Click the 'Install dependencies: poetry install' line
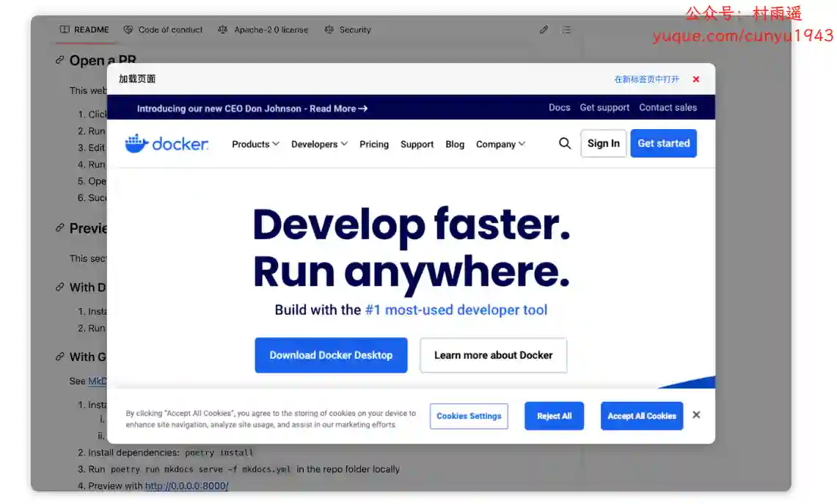Screen dimensions: 837x504 pos(171,453)
